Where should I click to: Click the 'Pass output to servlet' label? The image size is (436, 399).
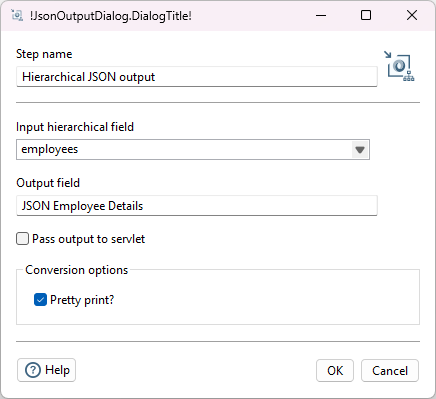[88, 239]
